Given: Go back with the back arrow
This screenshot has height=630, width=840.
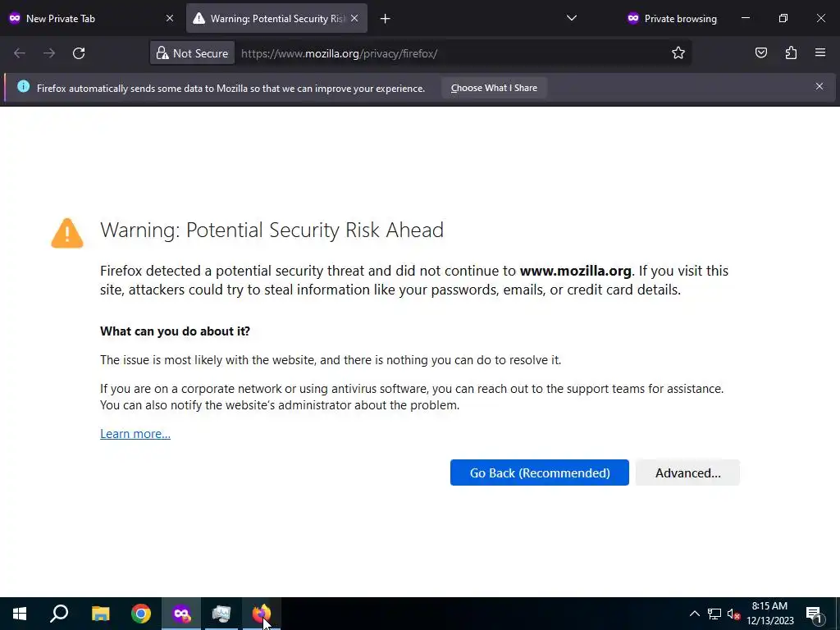Looking at the screenshot, I should click(x=20, y=53).
